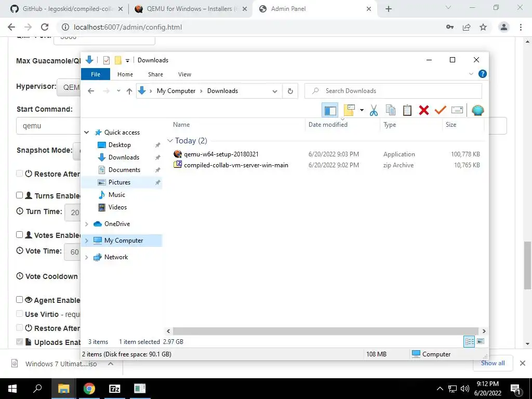Select Downloads in the navigation pane

124,157
